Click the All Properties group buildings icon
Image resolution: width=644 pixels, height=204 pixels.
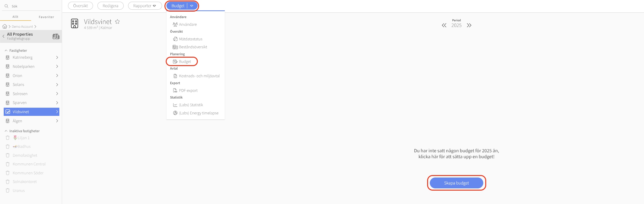(56, 36)
